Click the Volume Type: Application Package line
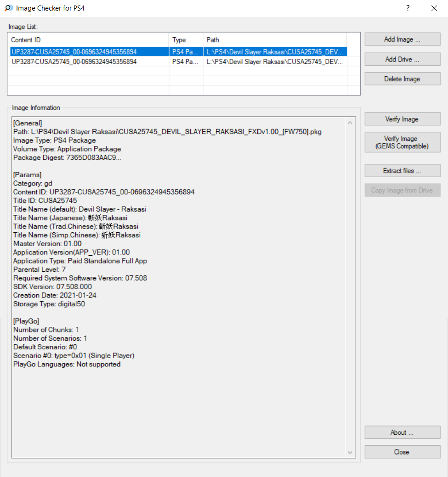The image size is (448, 477). coord(67,149)
